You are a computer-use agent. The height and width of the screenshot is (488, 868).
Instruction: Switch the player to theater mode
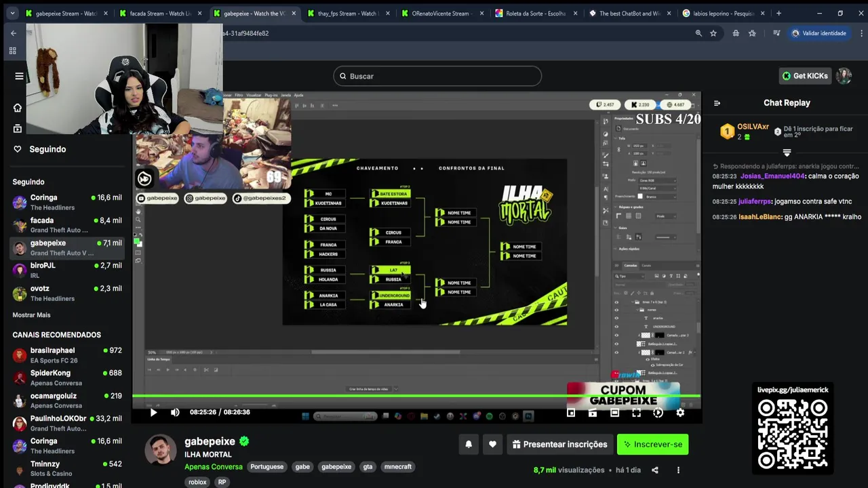pyautogui.click(x=614, y=412)
